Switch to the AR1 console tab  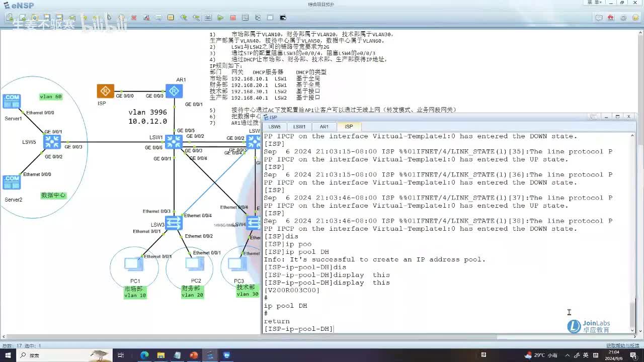(324, 127)
